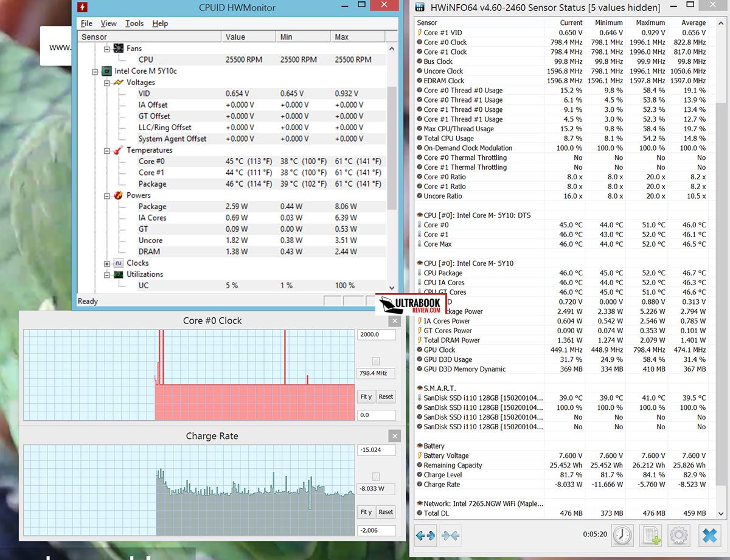Click the Utilizations icon in HWMonitor tree

pyautogui.click(x=119, y=274)
